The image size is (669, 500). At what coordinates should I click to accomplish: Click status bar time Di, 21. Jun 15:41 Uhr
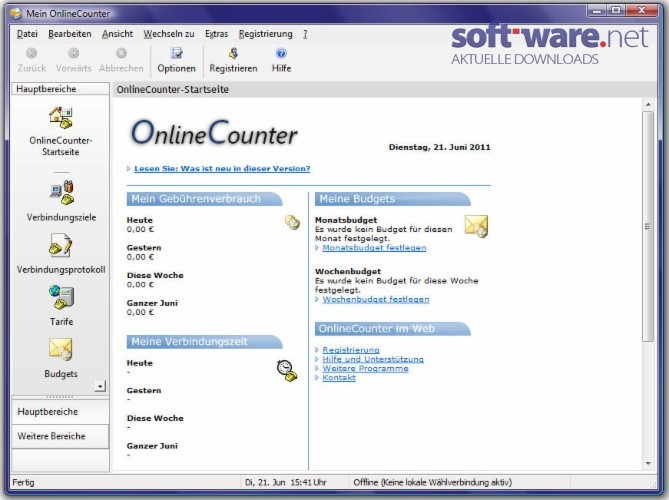tap(285, 483)
